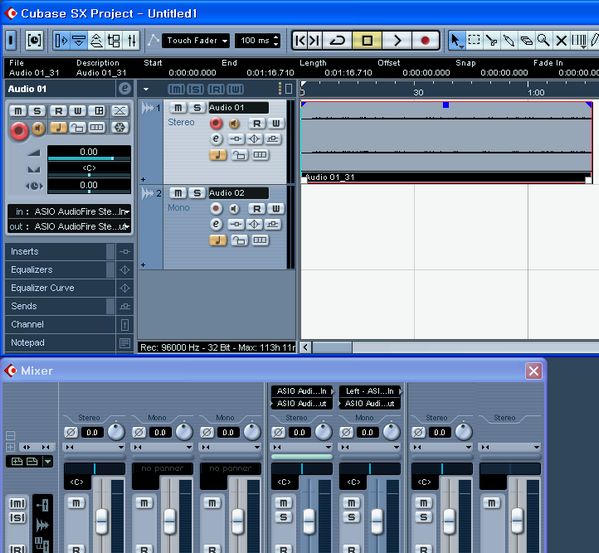599x553 pixels.
Task: Mute all tracks via global M button
Action: (x=176, y=89)
